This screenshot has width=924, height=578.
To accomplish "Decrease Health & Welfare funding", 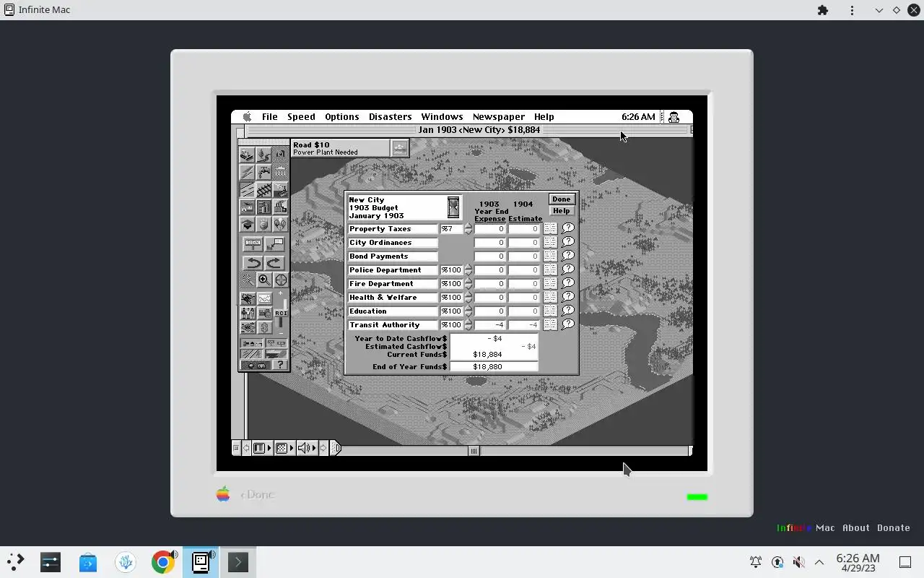I will click(x=468, y=301).
